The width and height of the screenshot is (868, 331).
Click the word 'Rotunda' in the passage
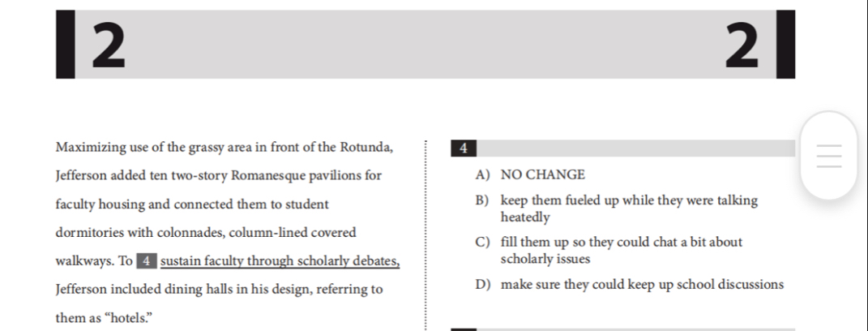[366, 147]
